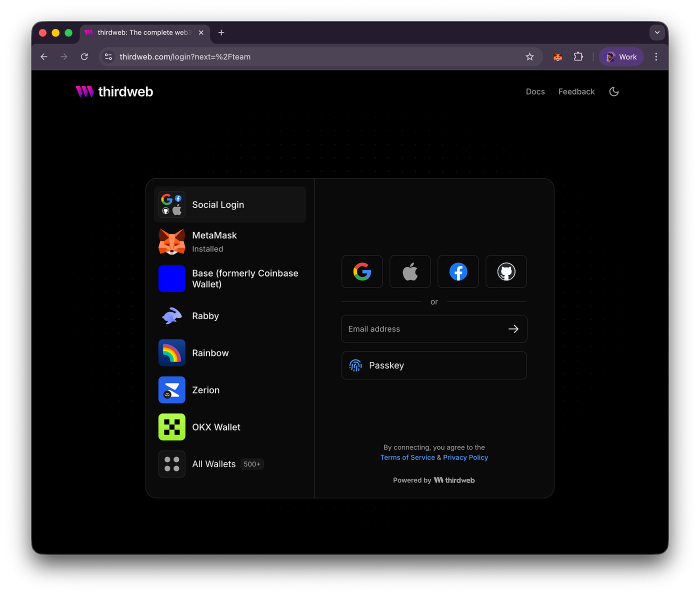Screen dimensions: 700x596
Task: Select MetaMask Installed wallet option
Action: pyautogui.click(x=230, y=241)
